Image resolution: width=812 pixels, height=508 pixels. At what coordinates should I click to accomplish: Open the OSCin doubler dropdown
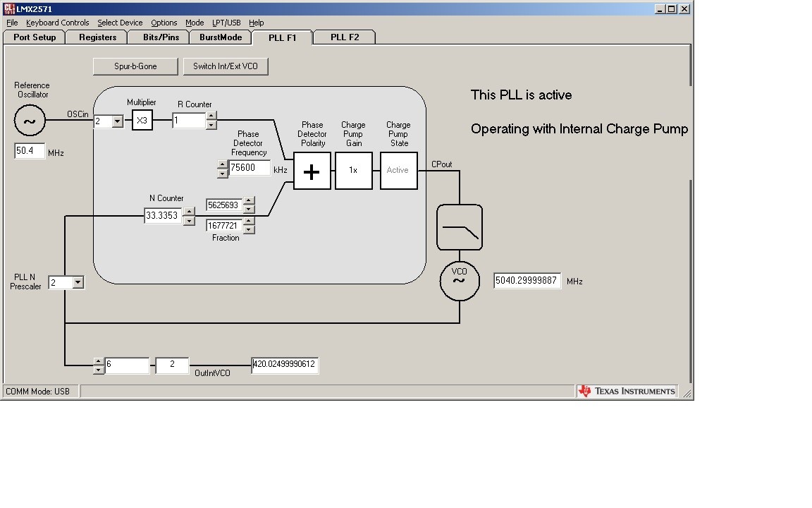[118, 121]
